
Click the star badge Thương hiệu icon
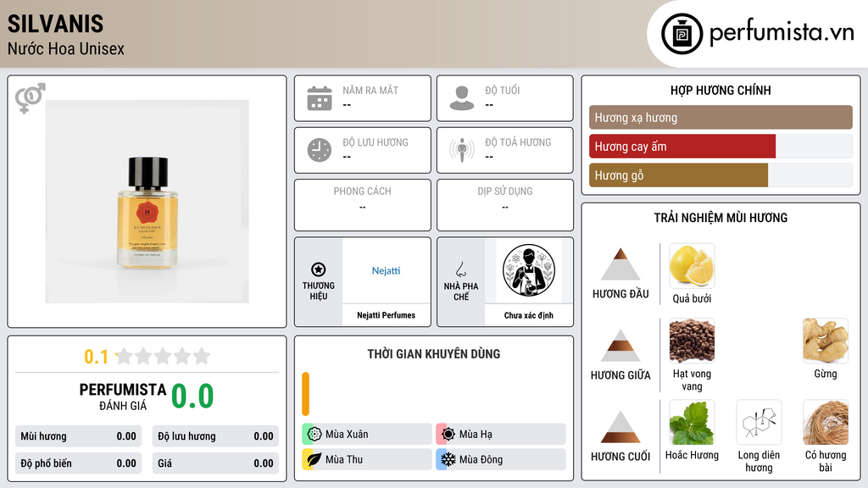(319, 269)
